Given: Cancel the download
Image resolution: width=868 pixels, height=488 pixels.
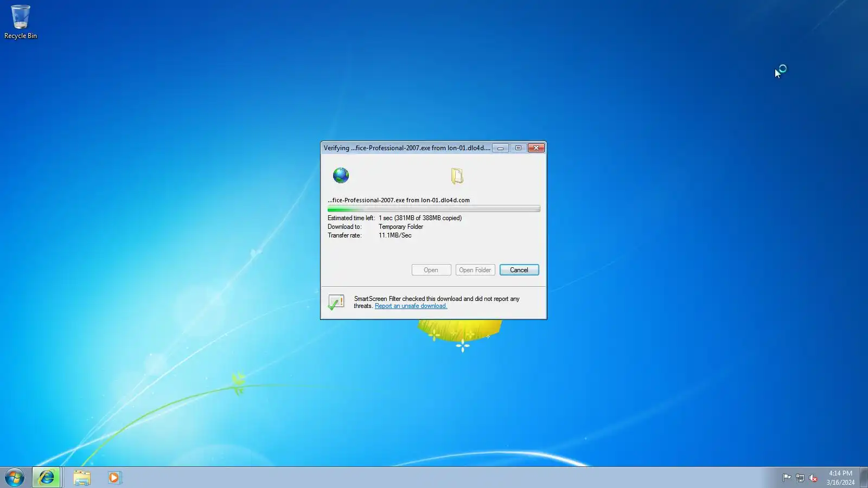Looking at the screenshot, I should click(519, 270).
